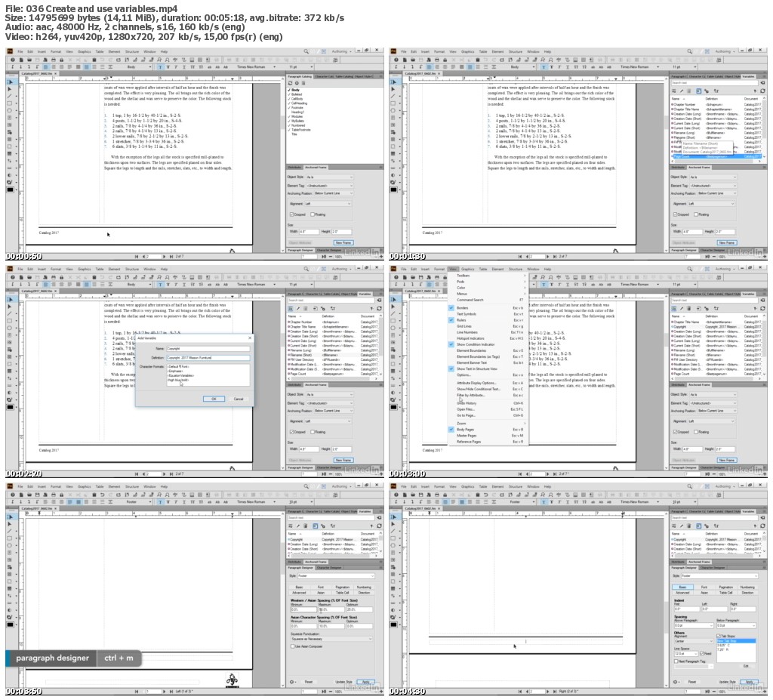Click OK in 00:02:20 Add Variable dialog

(214, 399)
